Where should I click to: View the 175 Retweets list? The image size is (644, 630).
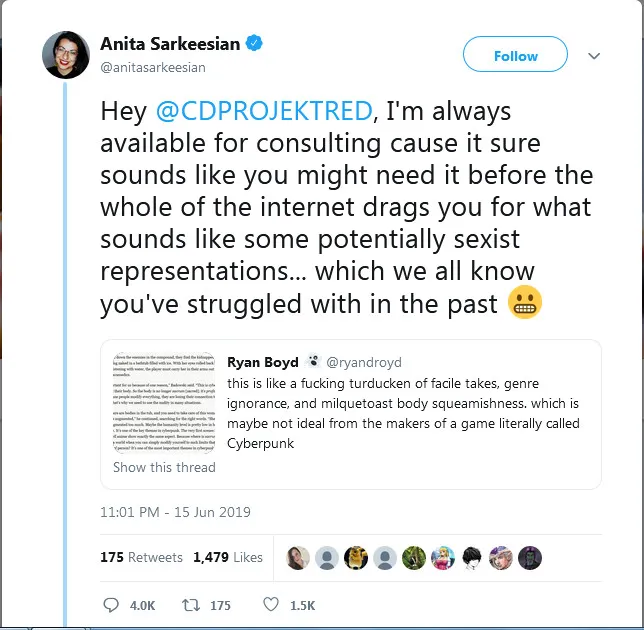point(141,557)
